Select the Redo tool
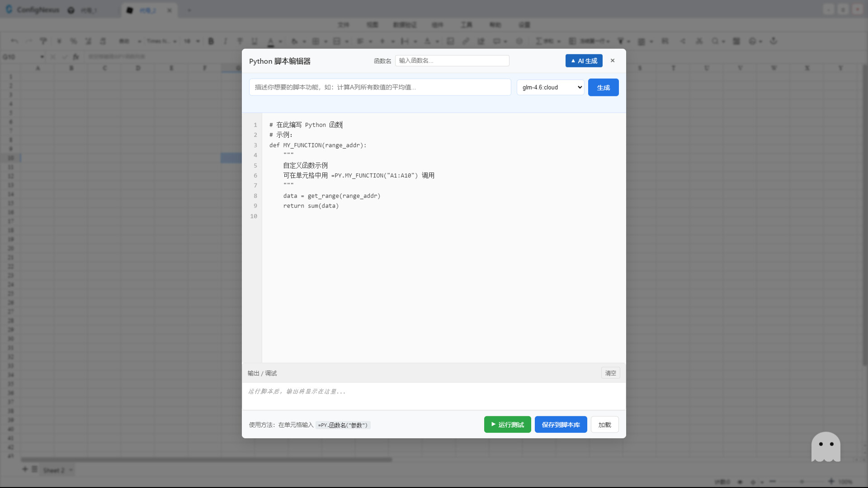The height and width of the screenshot is (488, 868). click(28, 41)
